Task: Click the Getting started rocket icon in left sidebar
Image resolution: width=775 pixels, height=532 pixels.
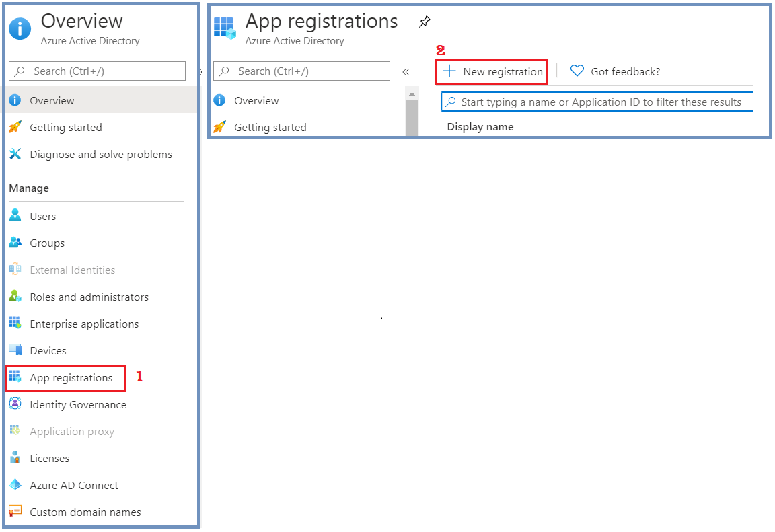Action: tap(15, 127)
